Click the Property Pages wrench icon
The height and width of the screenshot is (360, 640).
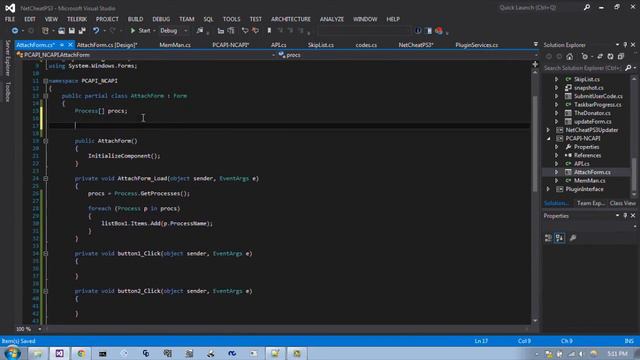(573, 238)
